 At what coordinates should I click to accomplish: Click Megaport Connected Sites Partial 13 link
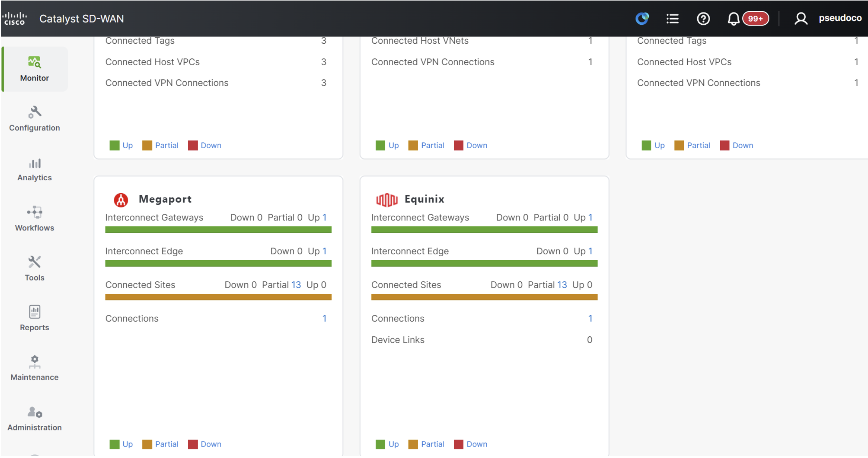coord(296,285)
